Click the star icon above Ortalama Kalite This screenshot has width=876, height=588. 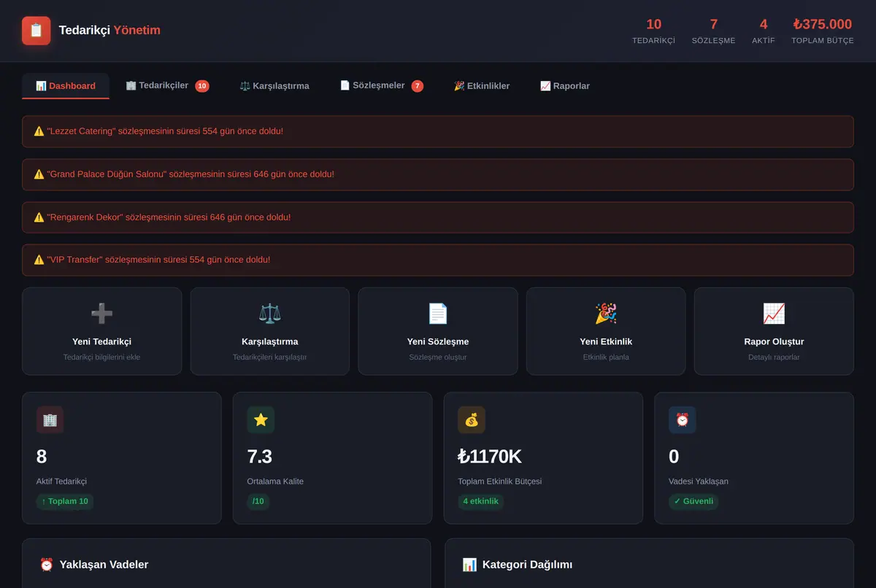click(x=261, y=420)
